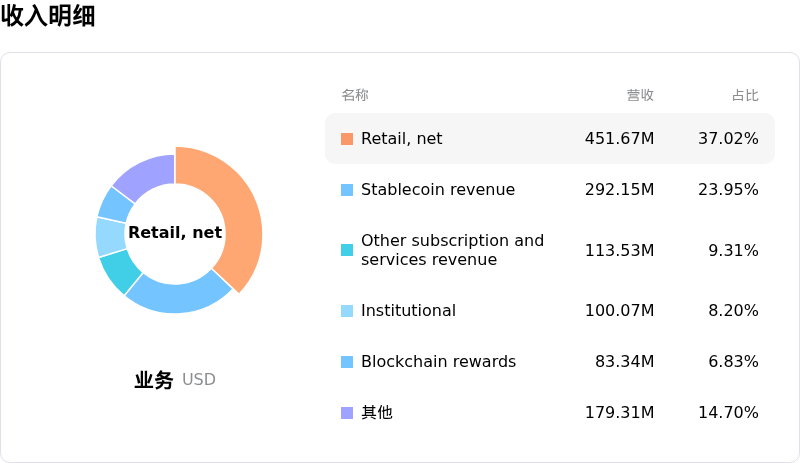Click the 6.83% share value
Screen dimensions: 800x463
733,361
